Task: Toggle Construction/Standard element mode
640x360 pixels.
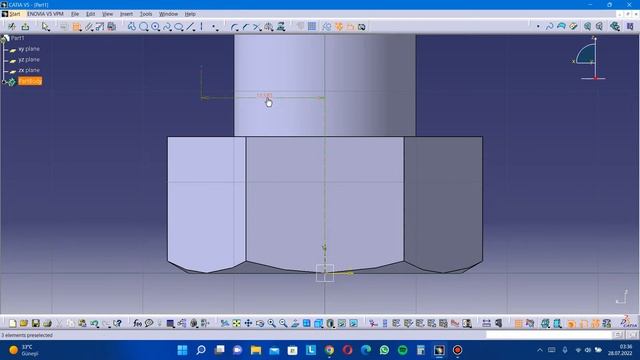Action: pyautogui.click(x=327, y=27)
